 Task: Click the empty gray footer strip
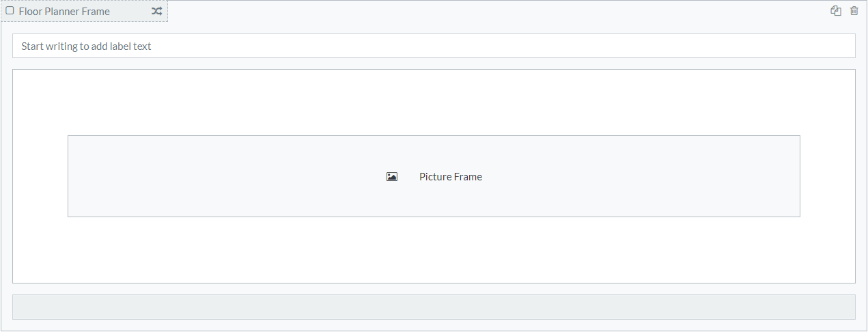tap(433, 307)
